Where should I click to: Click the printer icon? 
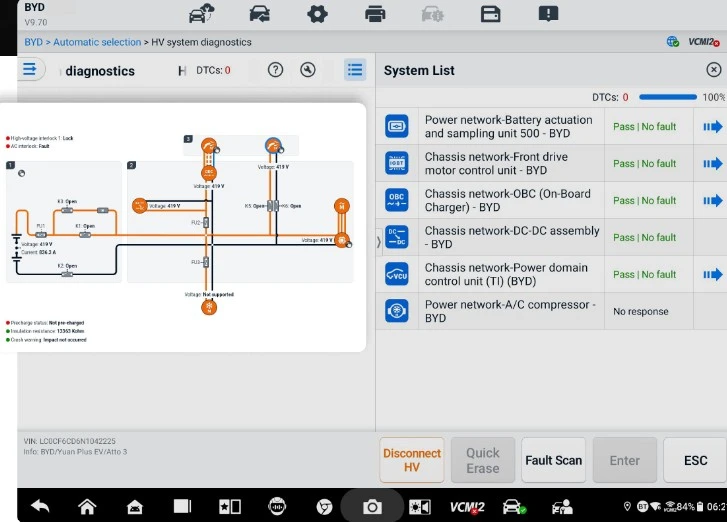pos(375,14)
